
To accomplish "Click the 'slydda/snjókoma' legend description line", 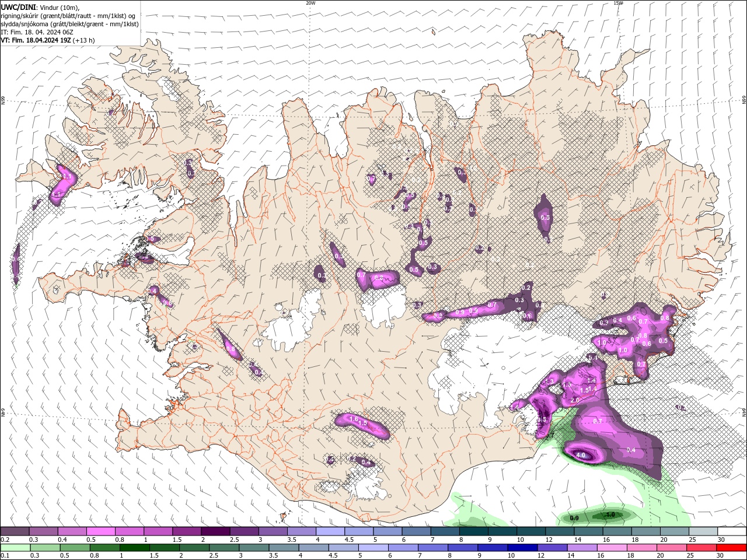I will point(69,24).
